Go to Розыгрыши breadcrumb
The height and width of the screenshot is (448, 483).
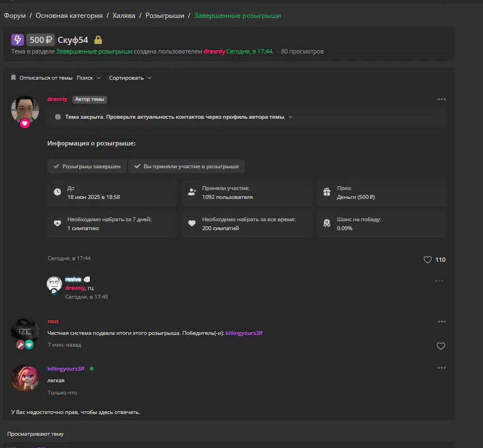[165, 16]
